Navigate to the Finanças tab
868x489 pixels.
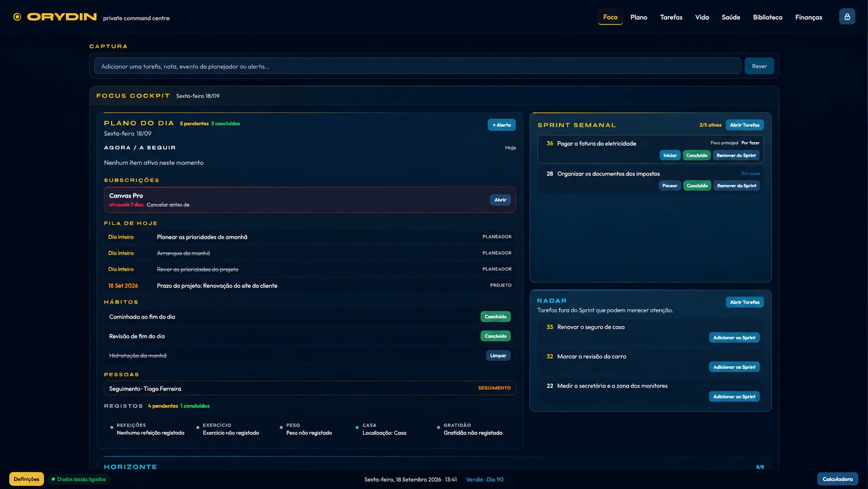(808, 17)
